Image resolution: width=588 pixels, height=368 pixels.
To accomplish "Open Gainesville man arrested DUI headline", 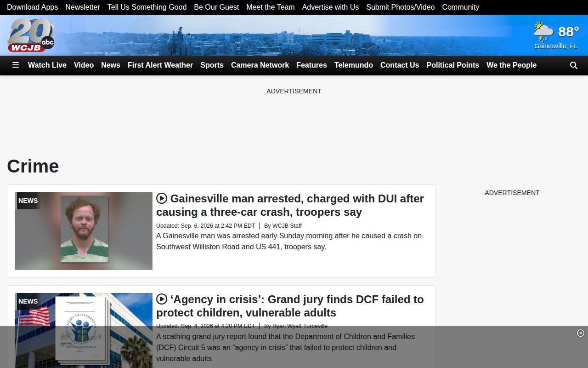I will [x=290, y=205].
